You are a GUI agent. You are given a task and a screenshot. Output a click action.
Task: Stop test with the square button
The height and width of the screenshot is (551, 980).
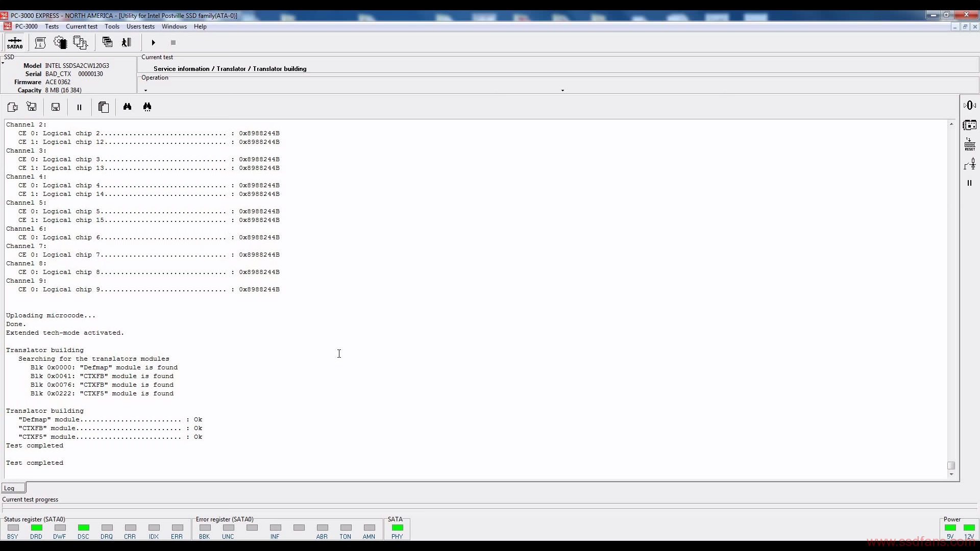click(x=173, y=43)
